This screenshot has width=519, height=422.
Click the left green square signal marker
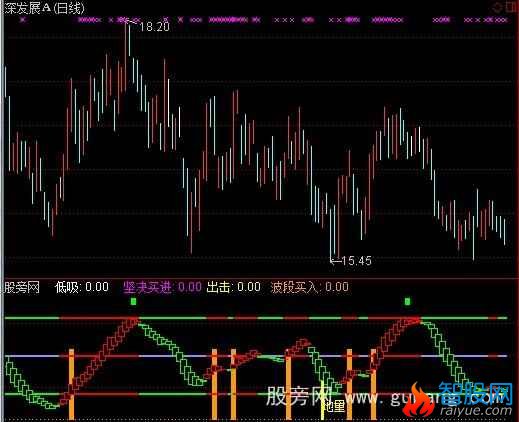(x=133, y=302)
